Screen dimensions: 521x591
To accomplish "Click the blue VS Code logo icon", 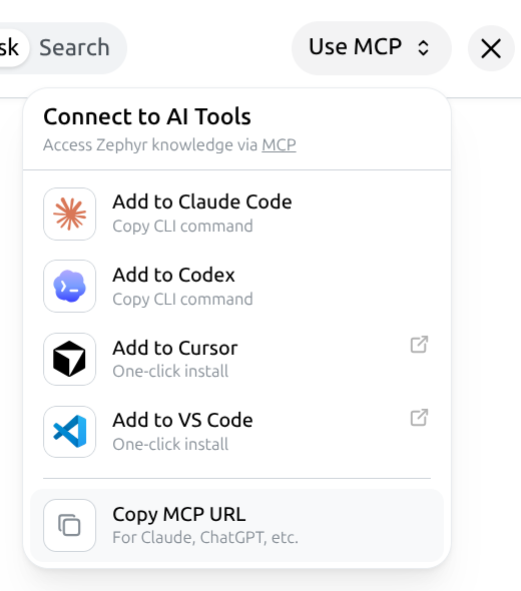I will click(70, 432).
